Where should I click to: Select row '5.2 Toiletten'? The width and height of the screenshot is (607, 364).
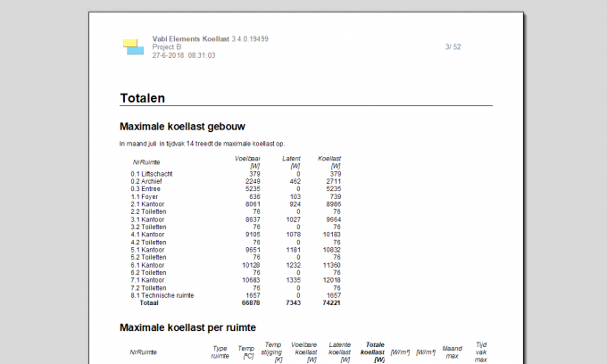coord(236,257)
